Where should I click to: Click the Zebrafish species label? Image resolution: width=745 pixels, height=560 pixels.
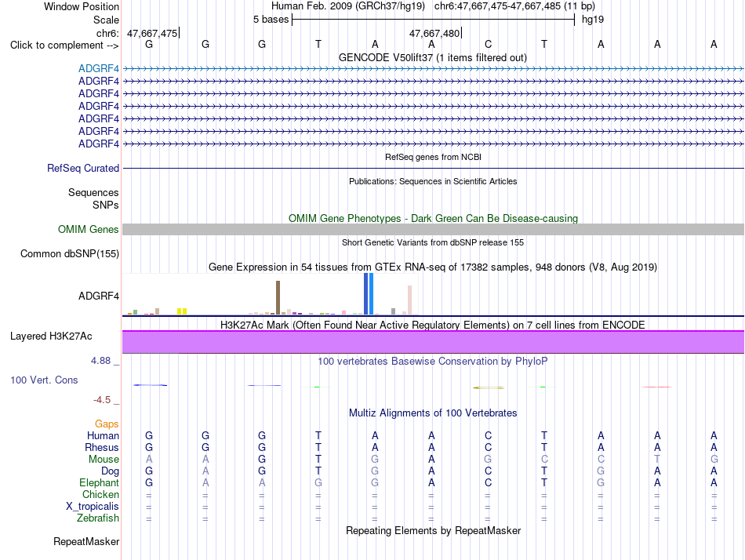[x=98, y=518]
